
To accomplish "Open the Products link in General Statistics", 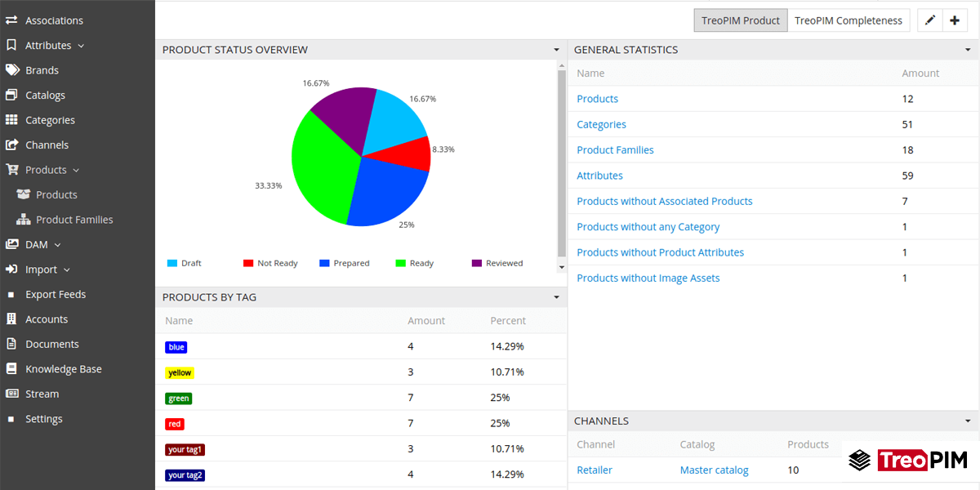I will [597, 98].
